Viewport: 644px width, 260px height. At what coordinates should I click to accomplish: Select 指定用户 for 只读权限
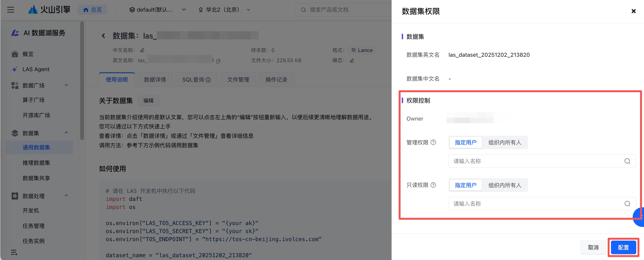pos(465,185)
